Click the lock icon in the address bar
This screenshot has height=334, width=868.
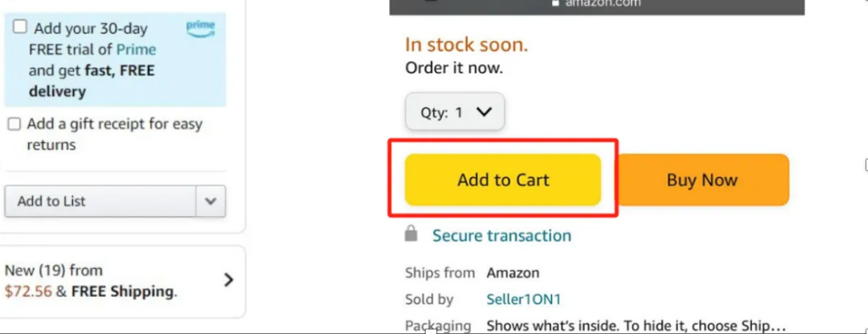556,2
